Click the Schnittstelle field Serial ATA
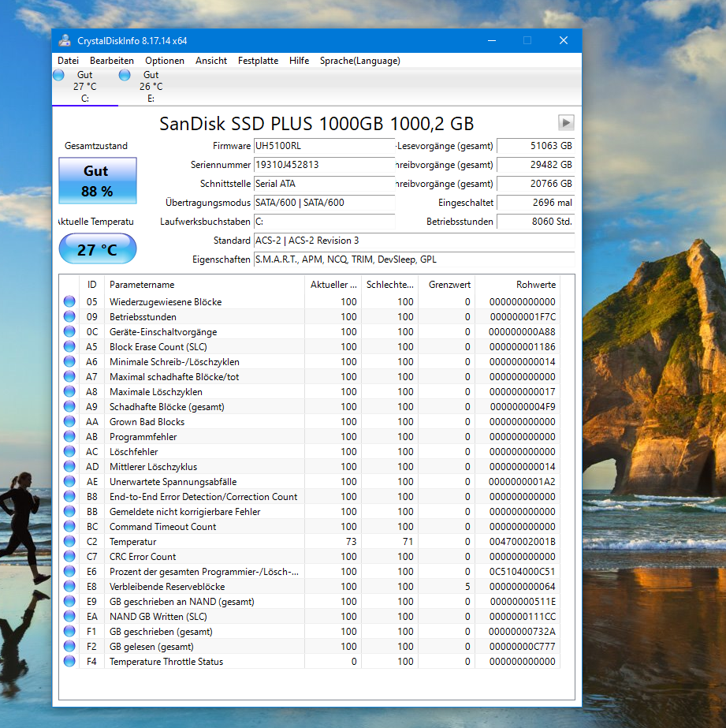726x728 pixels. click(x=324, y=184)
